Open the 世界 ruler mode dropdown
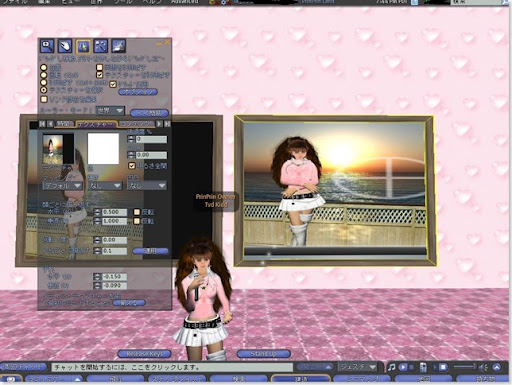 coord(110,110)
